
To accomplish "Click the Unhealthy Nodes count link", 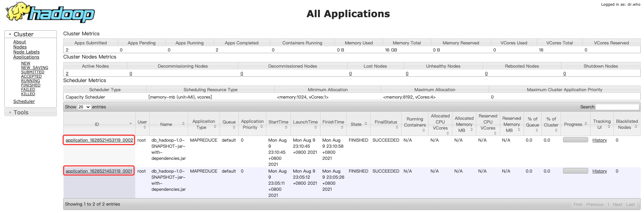I will click(407, 73).
